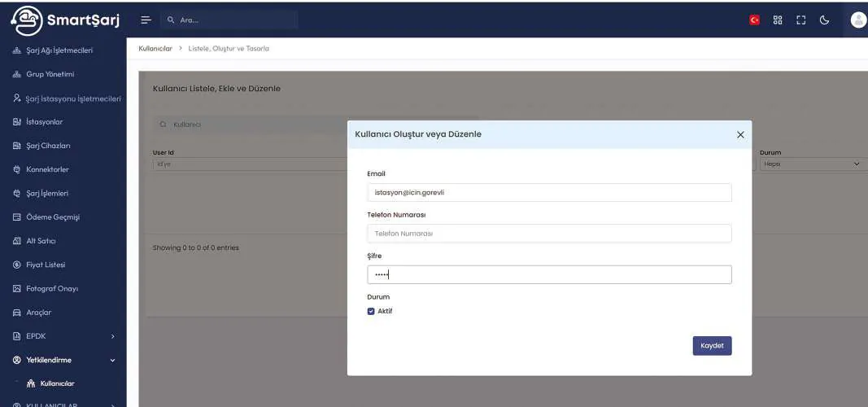Click the Kaydet button
This screenshot has height=407, width=868.
coord(712,345)
